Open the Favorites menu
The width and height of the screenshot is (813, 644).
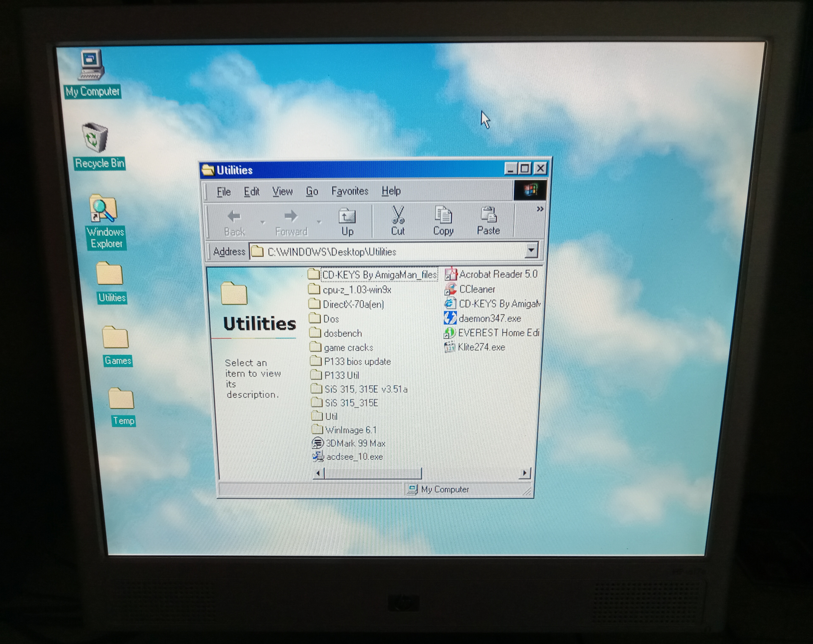click(x=350, y=191)
